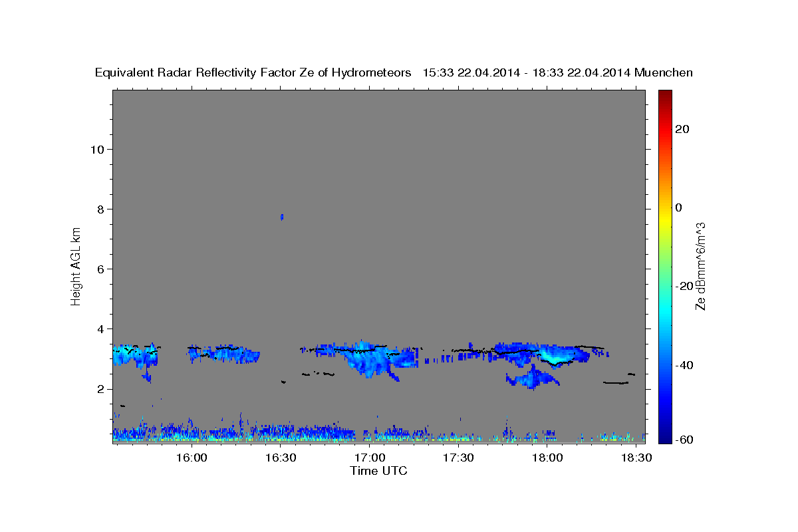Click the height tick label '4'
The width and height of the screenshot is (798, 532).
pos(100,329)
